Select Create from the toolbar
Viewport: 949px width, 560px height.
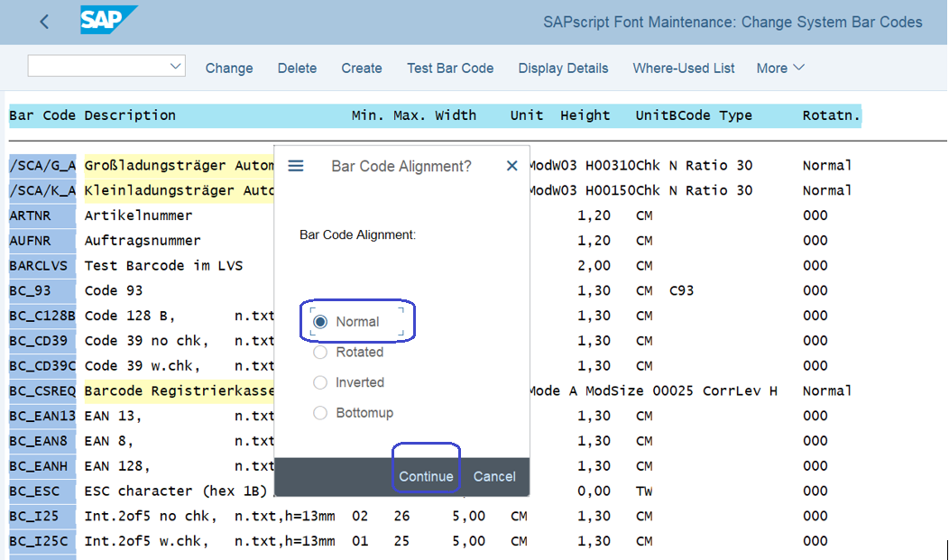361,68
